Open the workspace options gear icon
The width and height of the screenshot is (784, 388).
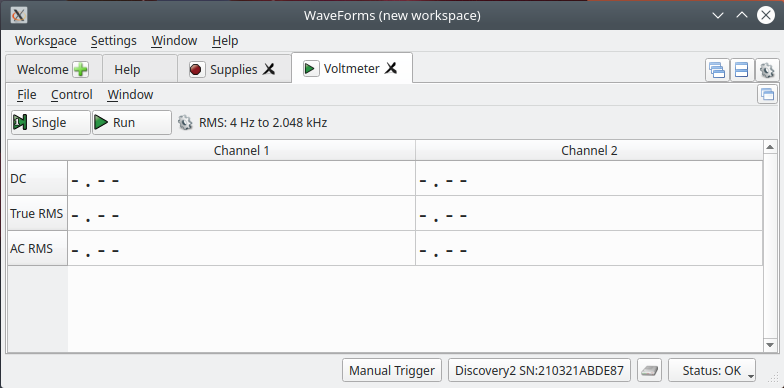(766, 70)
